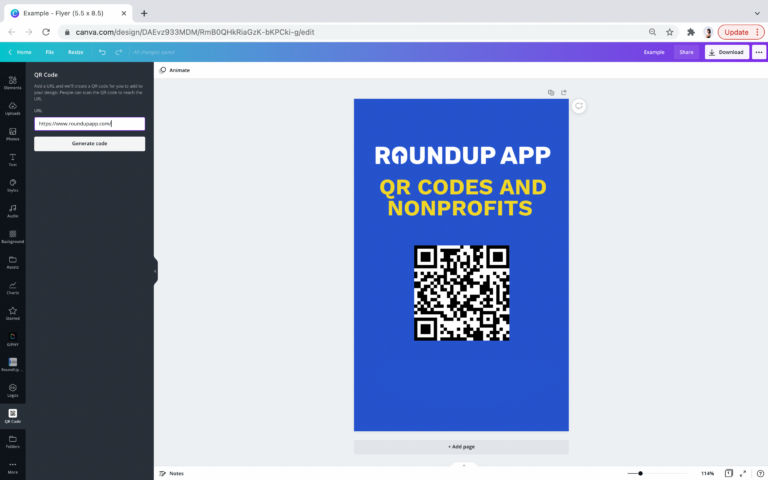
Task: Select QR CODES AND NONPROFITS text
Action: click(462, 197)
